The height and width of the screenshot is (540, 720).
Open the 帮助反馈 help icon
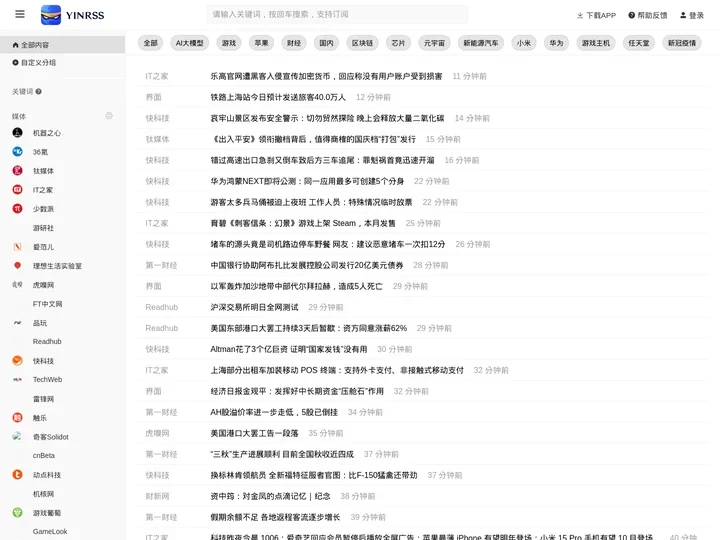631,15
